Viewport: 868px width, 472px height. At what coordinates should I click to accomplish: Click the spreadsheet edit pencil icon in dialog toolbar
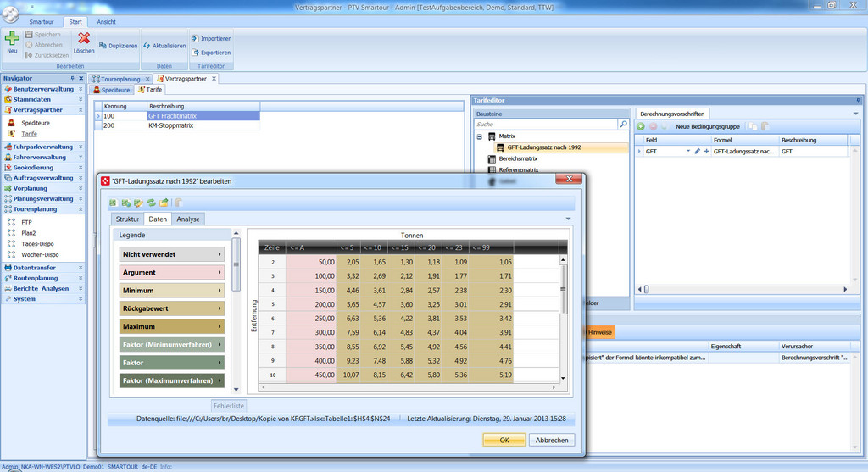[x=138, y=203]
